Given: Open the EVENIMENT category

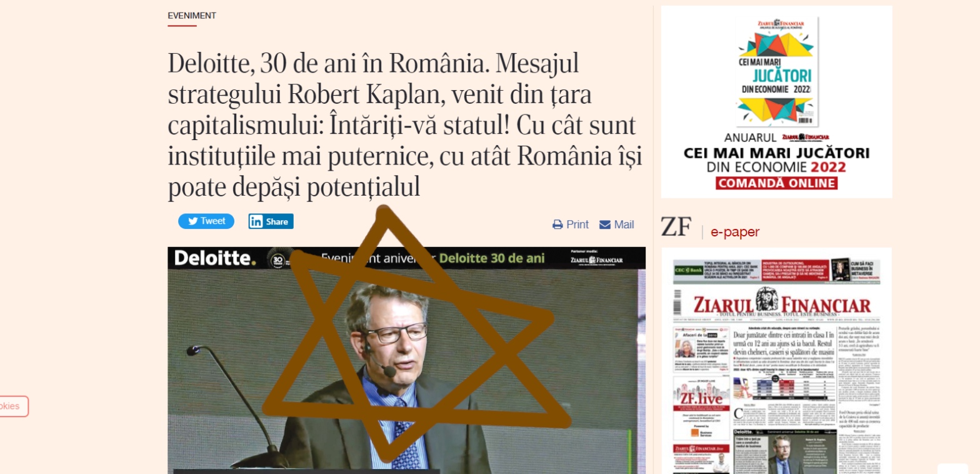Looking at the screenshot, I should point(192,16).
